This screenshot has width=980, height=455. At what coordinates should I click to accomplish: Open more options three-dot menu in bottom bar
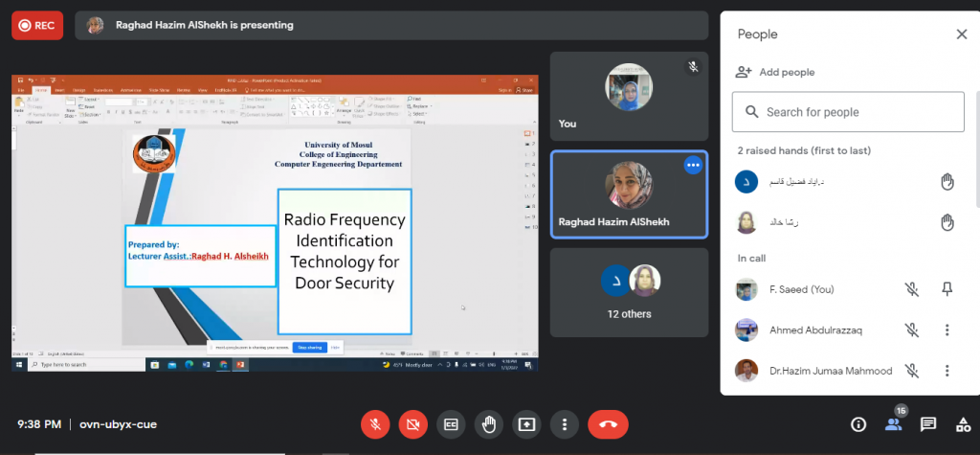(x=566, y=424)
